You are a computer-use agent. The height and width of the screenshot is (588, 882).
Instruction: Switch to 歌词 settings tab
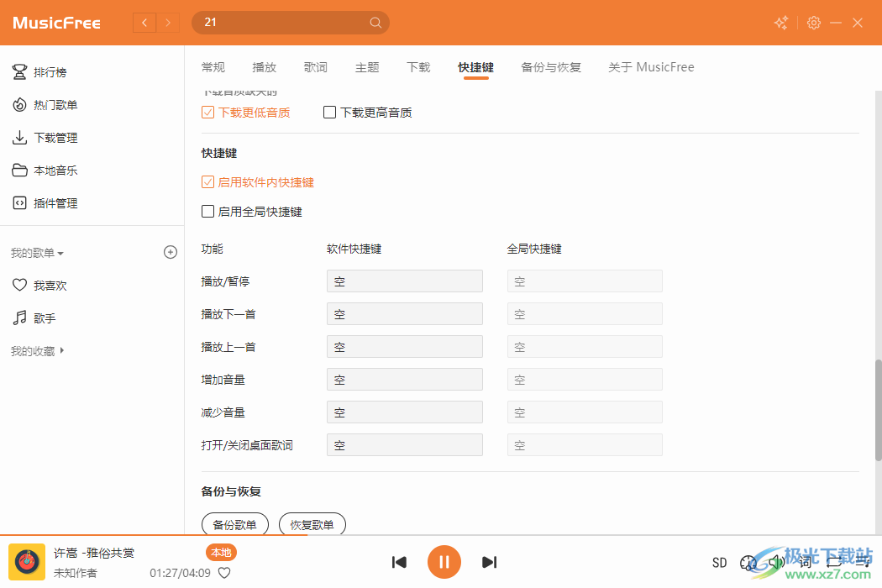click(x=316, y=67)
